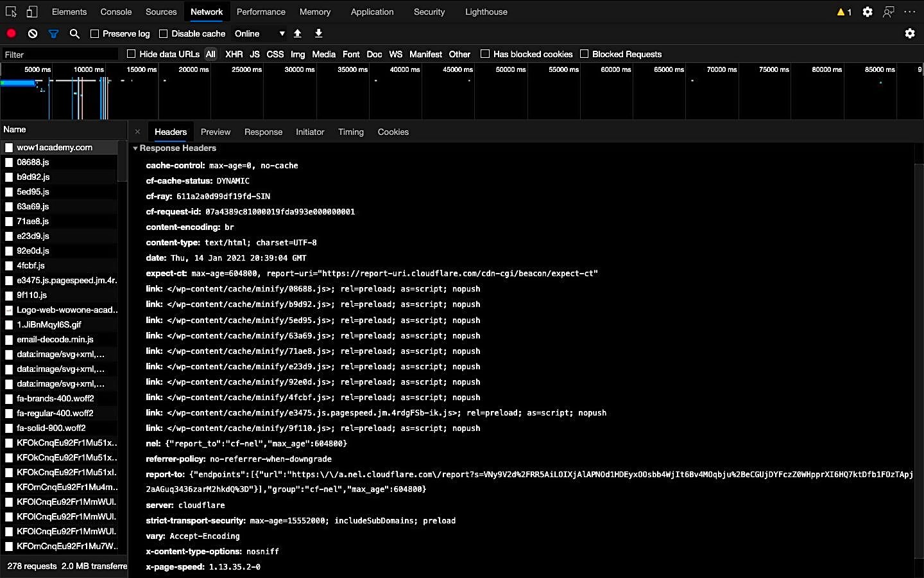Select the 1.JiBnMqyl6S.gif request
Viewport: 924px width, 578px height.
click(59, 325)
